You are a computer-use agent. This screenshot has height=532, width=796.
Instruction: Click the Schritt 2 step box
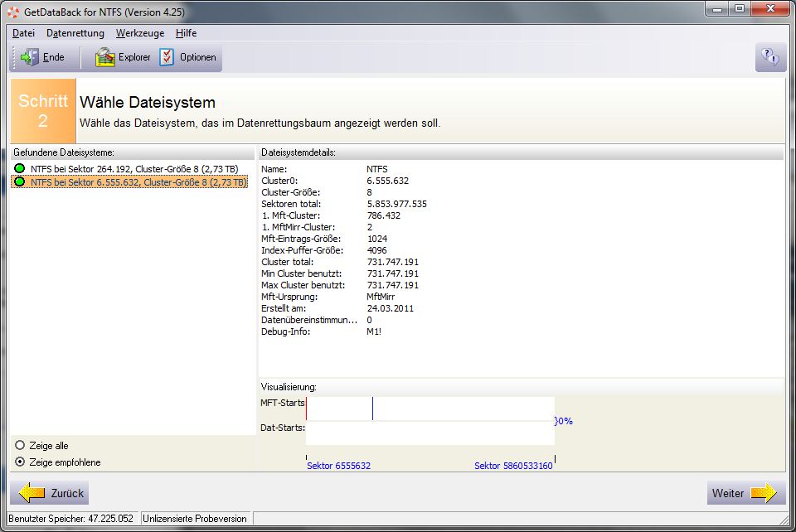click(43, 110)
